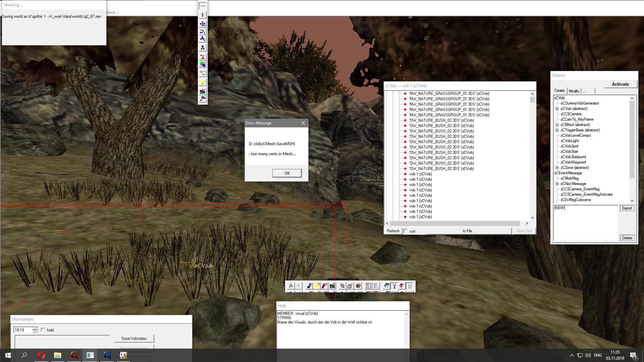Select zCCSCamera in the Objects tree
Viewport: 644px width, 362px height.
tap(571, 114)
